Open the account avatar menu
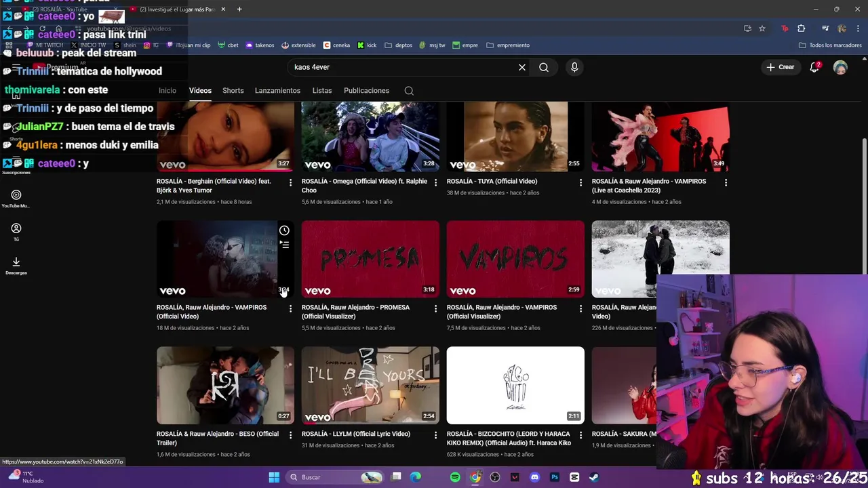868x488 pixels. [x=840, y=67]
